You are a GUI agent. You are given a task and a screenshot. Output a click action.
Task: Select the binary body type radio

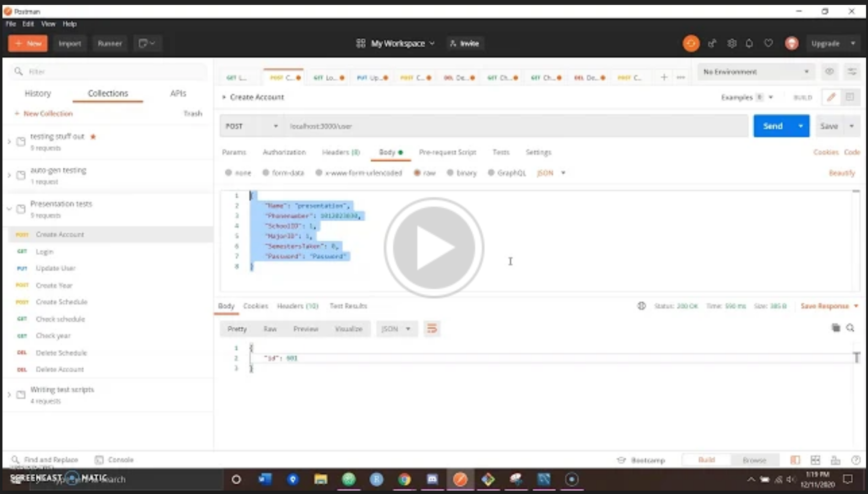[450, 173]
